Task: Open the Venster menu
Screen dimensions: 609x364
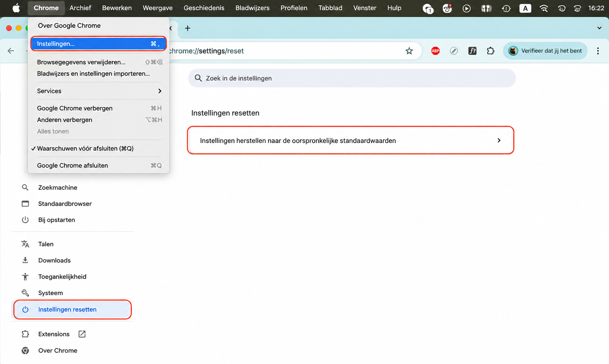Action: [x=365, y=8]
